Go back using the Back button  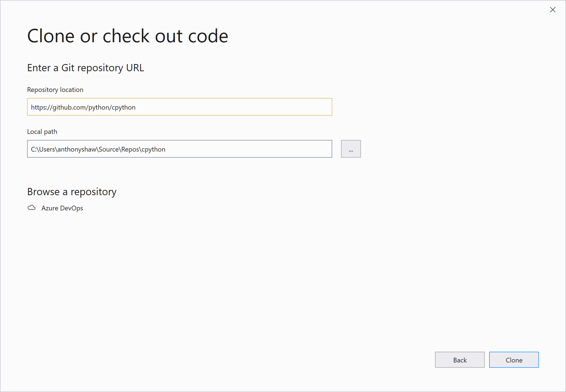460,360
